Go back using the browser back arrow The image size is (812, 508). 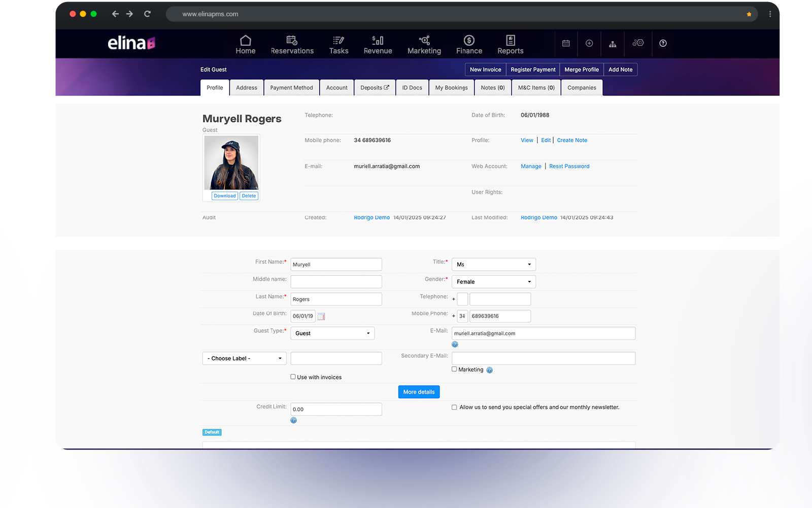(115, 14)
